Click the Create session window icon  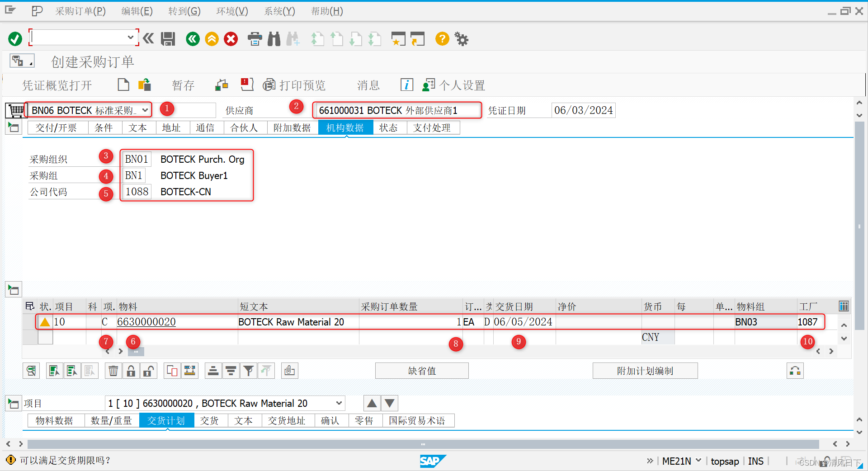click(x=398, y=39)
